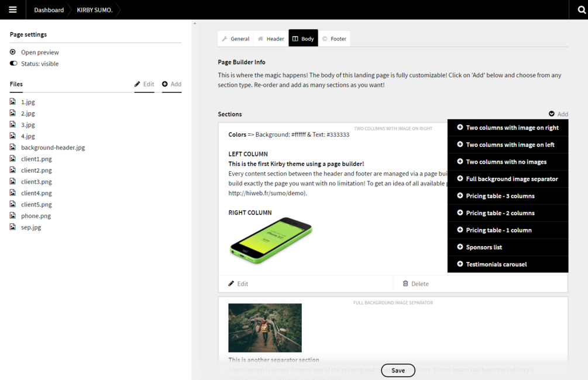Image resolution: width=588 pixels, height=380 pixels.
Task: Click the Page Builder Info heading
Action: click(x=242, y=62)
